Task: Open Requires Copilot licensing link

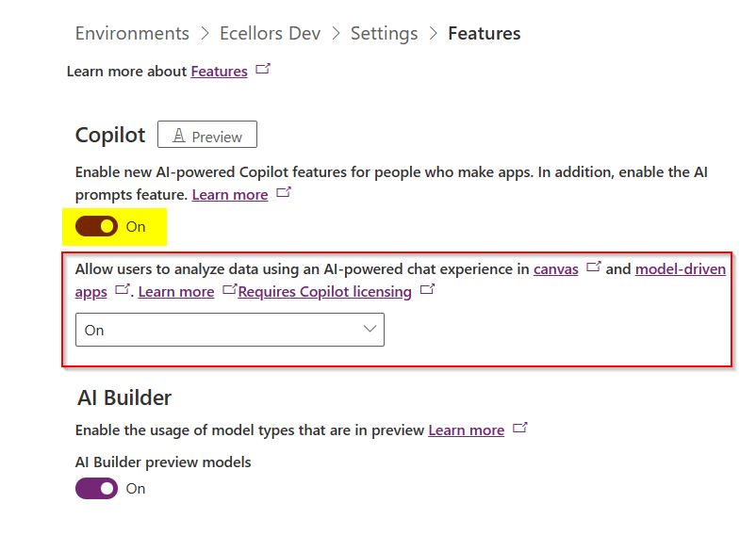Action: pos(324,292)
